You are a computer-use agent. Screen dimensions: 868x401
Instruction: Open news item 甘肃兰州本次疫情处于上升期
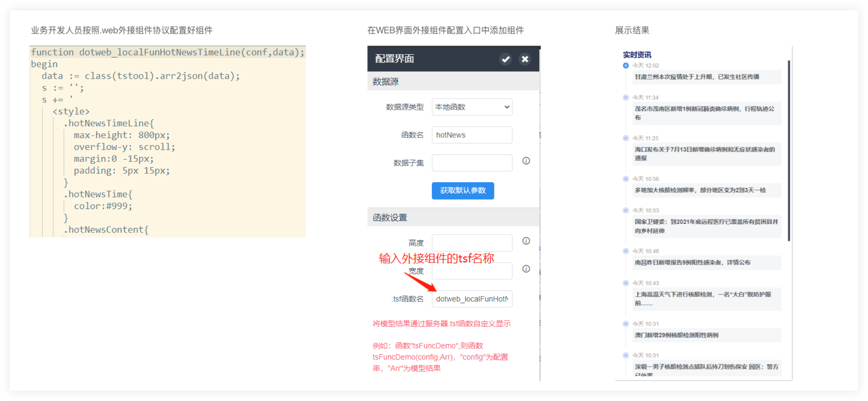pyautogui.click(x=697, y=77)
